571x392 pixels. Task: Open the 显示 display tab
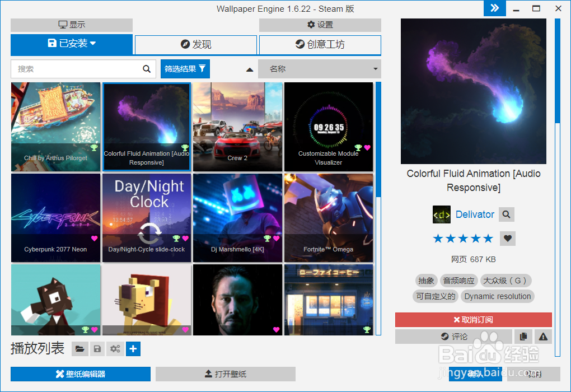tap(72, 25)
